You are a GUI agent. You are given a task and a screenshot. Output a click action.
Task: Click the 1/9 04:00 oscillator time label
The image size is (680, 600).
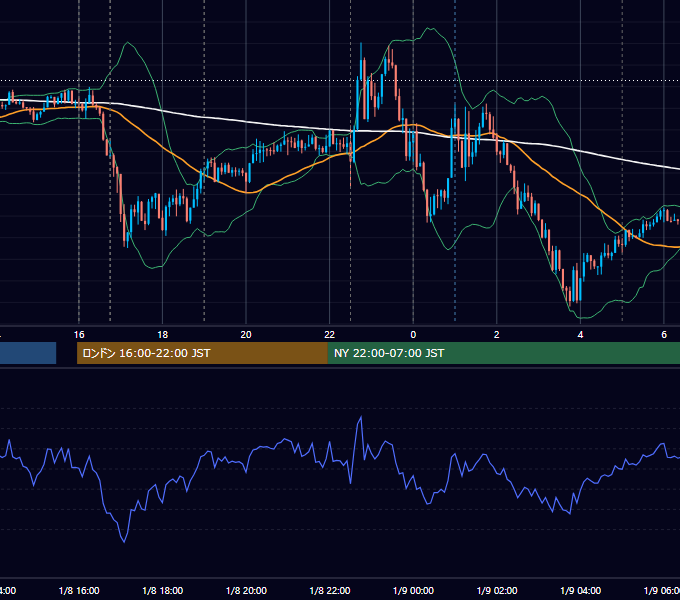pos(581,590)
